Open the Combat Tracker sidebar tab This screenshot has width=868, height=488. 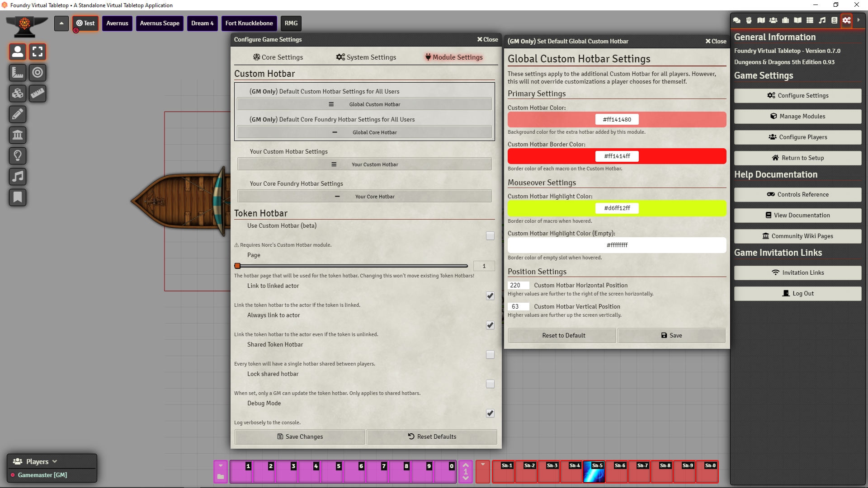click(x=749, y=20)
